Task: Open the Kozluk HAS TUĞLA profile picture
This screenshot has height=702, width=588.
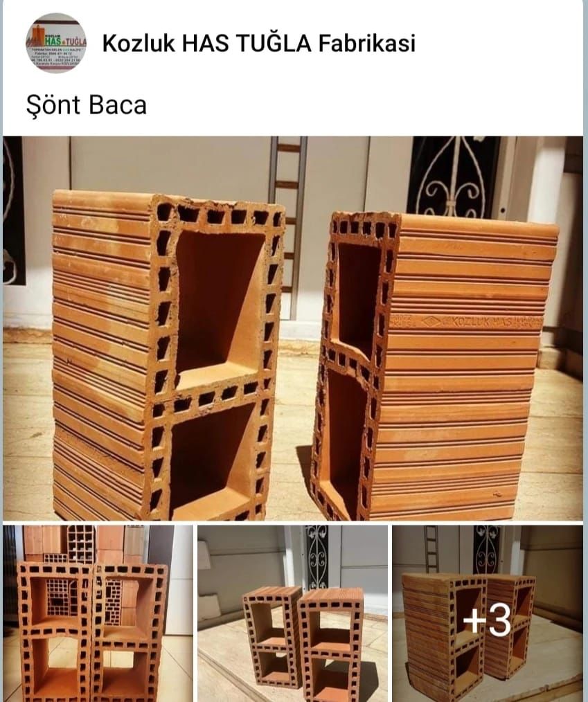Action: pos(56,44)
